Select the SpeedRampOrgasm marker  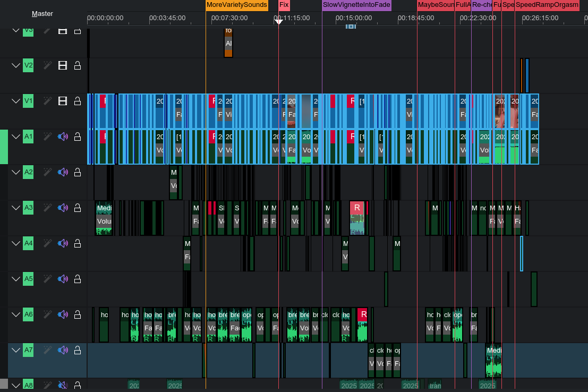547,5
